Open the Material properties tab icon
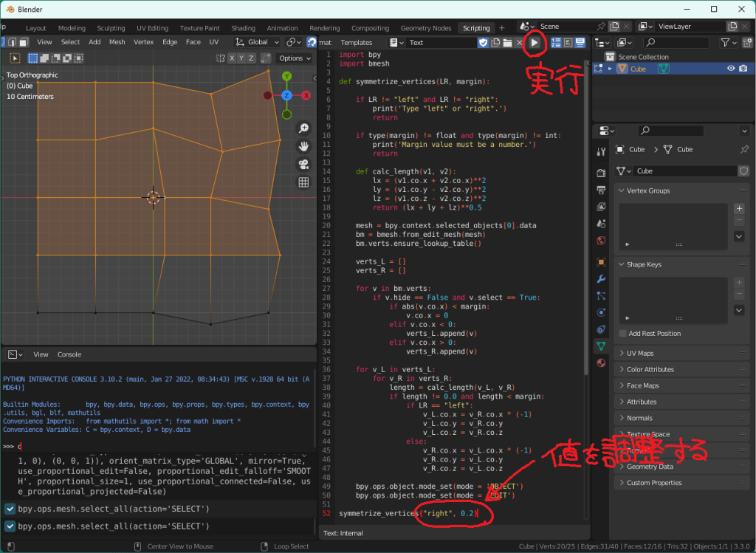The image size is (756, 553). (x=601, y=363)
